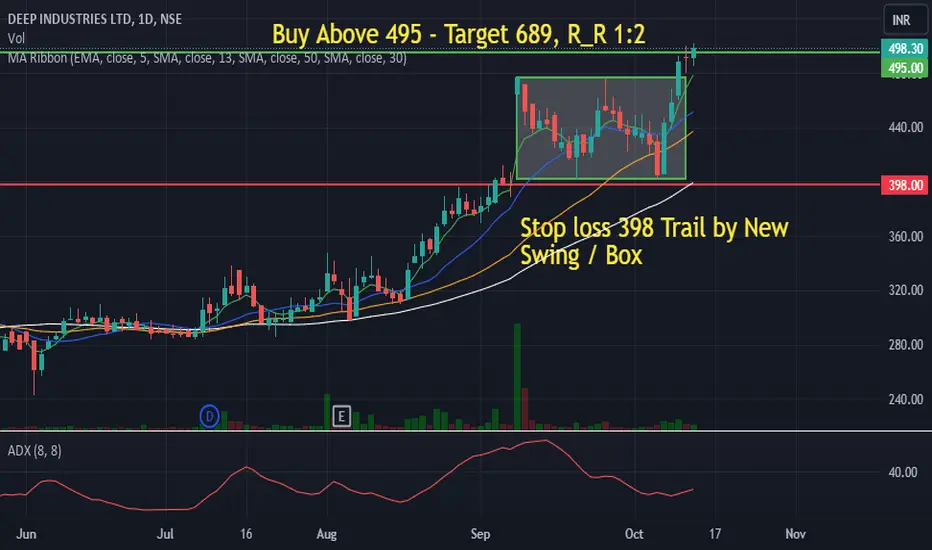Click the 280.00 price axis label
Image resolution: width=932 pixels, height=550 pixels.
[x=905, y=345]
